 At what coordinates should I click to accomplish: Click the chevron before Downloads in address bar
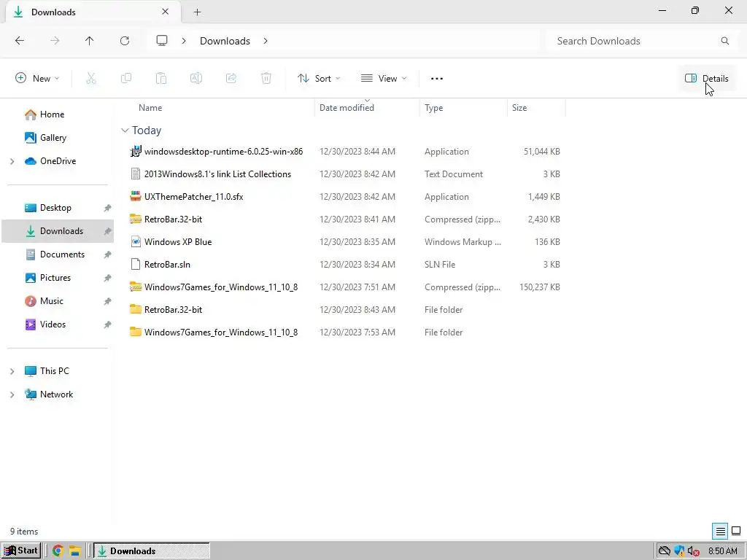coord(184,41)
